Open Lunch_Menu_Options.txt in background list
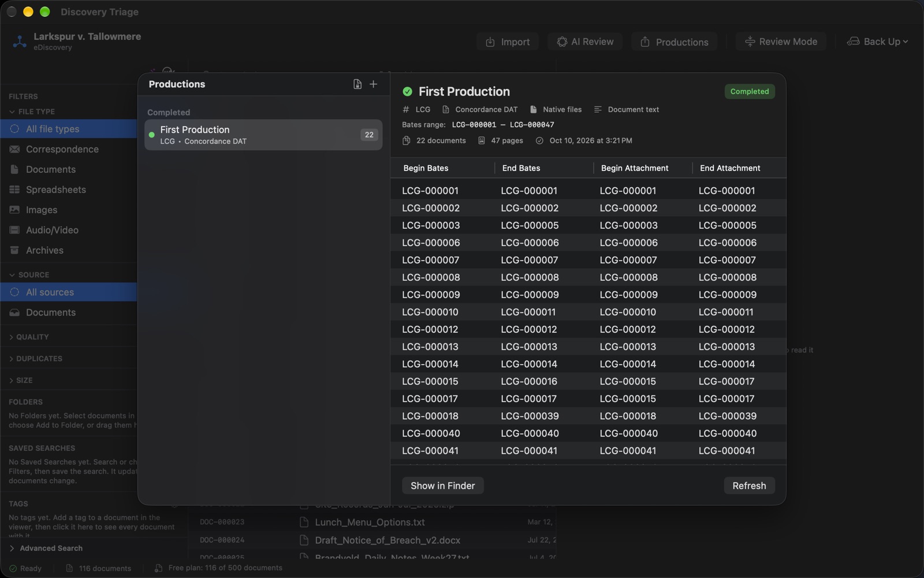Image resolution: width=924 pixels, height=578 pixels. click(x=370, y=522)
